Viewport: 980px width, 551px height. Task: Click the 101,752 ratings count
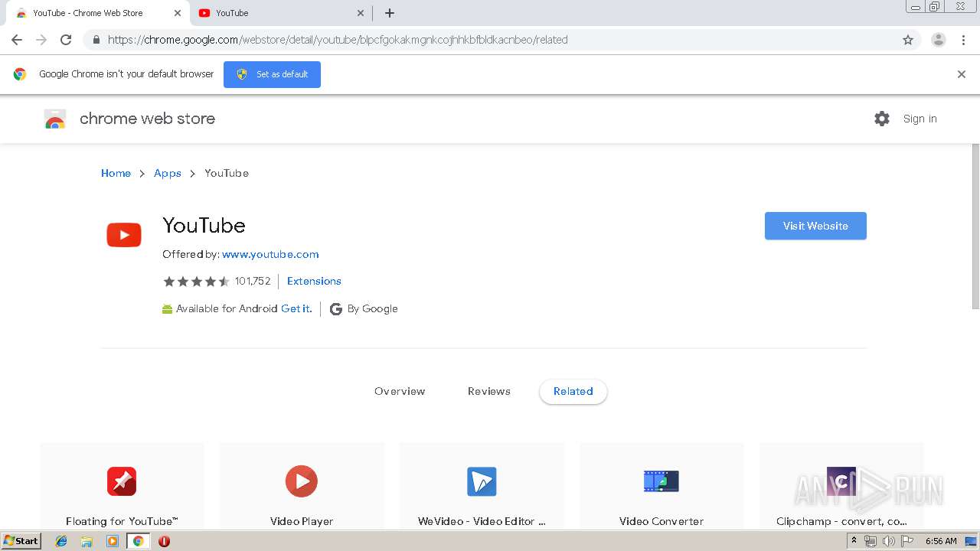(253, 281)
